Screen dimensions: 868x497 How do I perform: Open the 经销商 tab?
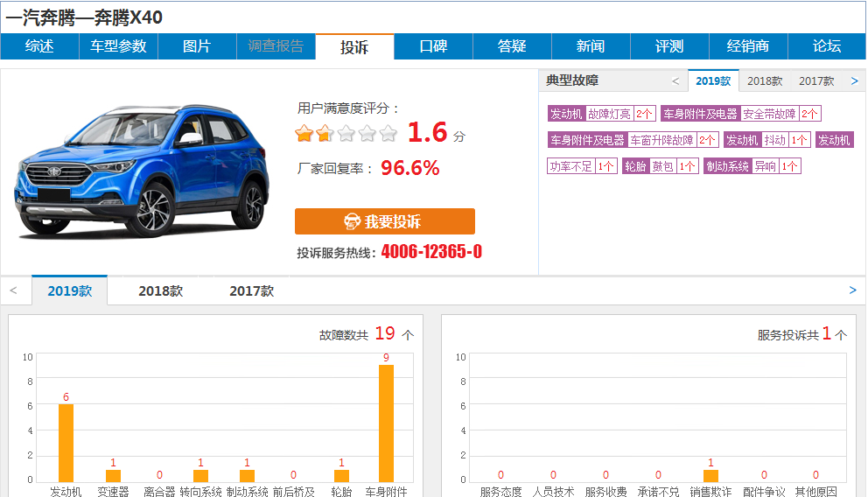pyautogui.click(x=748, y=46)
